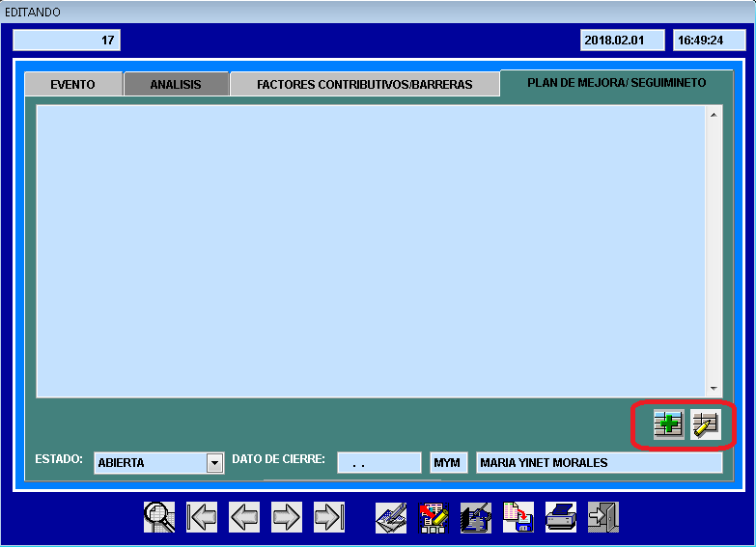Click the save to floppy disk icon
Screen dimensions: 756x547
tap(518, 517)
